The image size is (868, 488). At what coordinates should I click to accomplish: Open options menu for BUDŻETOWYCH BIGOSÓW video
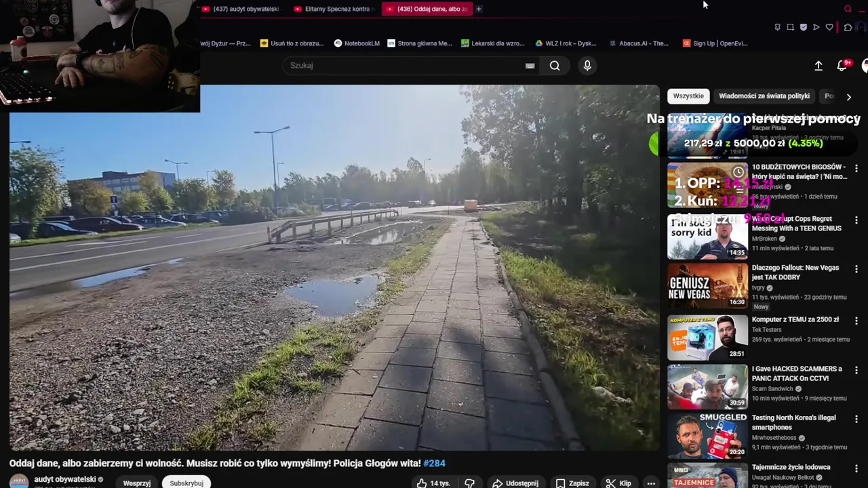(856, 168)
